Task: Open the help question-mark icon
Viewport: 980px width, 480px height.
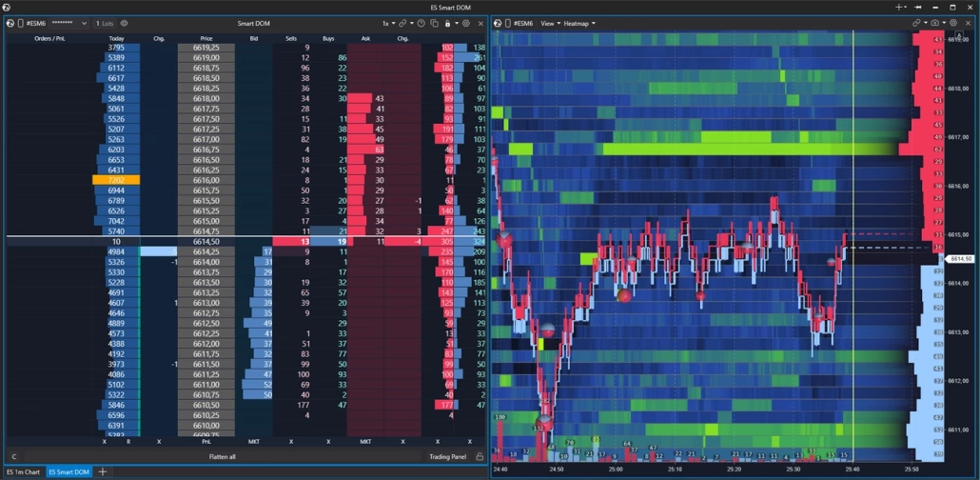Action: click(421, 23)
